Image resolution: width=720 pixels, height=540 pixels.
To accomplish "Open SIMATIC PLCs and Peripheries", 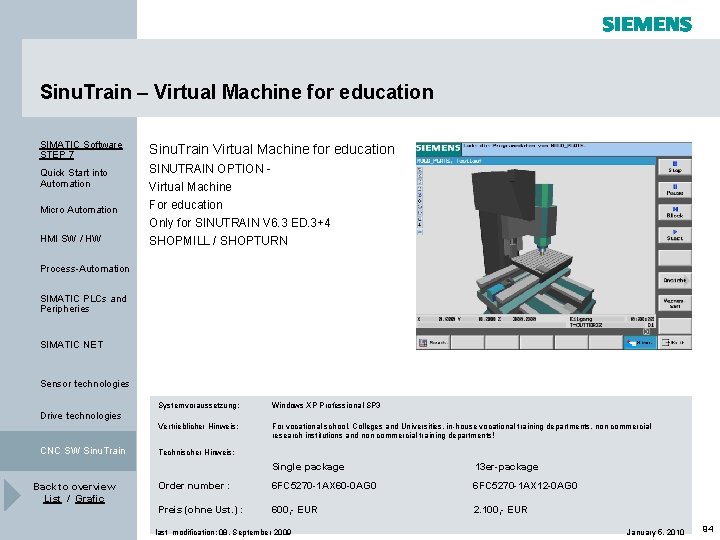I will (x=83, y=304).
